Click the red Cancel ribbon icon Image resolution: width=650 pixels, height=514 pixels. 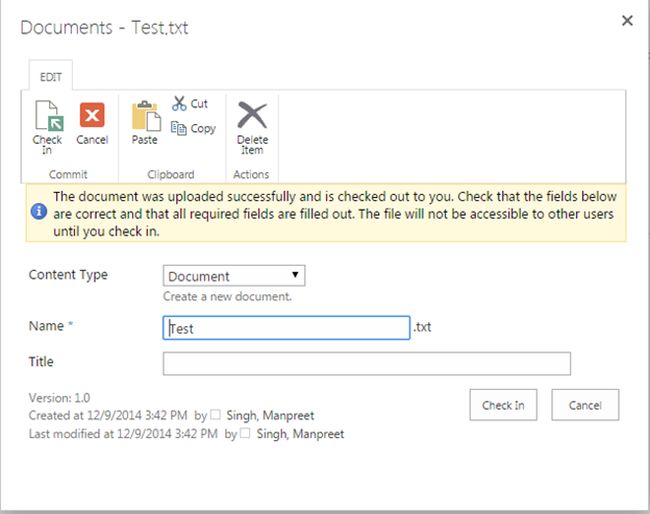92,115
